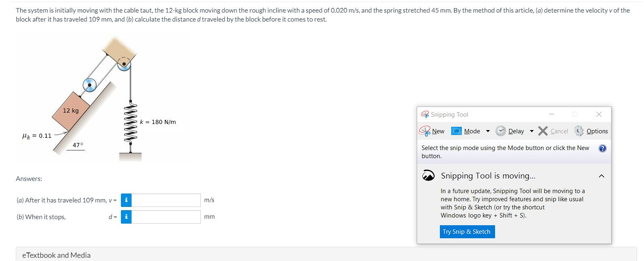Image resolution: width=644 pixels, height=261 pixels.
Task: Click info icon beside velocity answer field
Action: (126, 200)
